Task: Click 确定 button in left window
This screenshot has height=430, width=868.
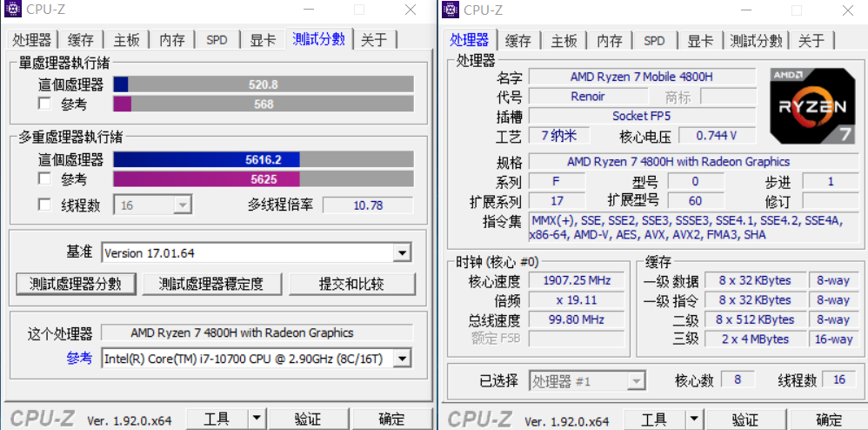Action: pyautogui.click(x=391, y=419)
